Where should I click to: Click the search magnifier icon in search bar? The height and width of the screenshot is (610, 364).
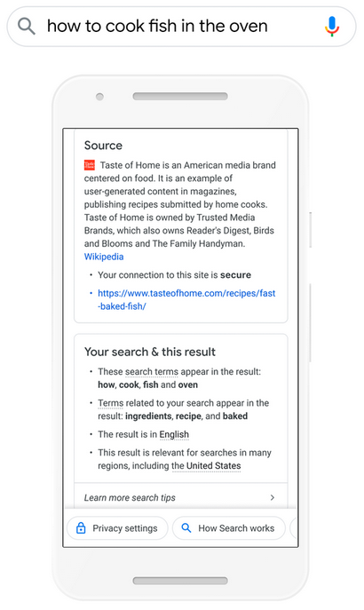[x=27, y=27]
